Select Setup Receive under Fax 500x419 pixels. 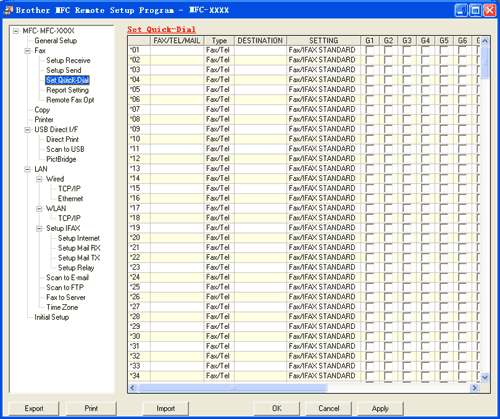pyautogui.click(x=68, y=61)
